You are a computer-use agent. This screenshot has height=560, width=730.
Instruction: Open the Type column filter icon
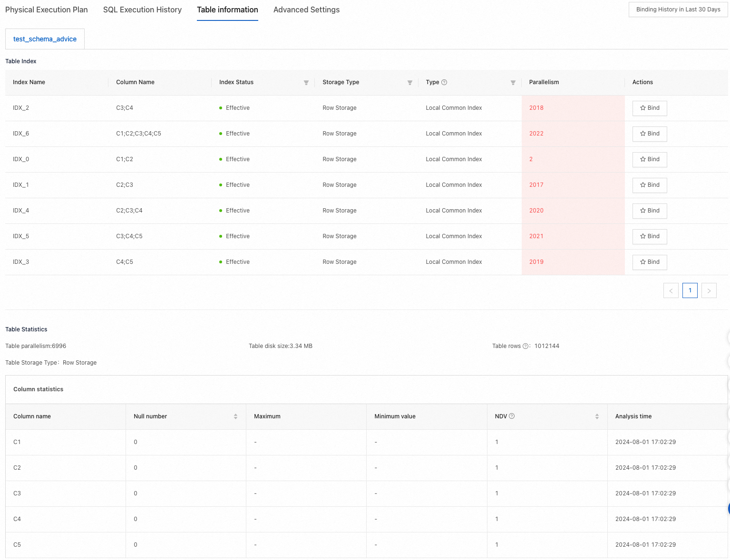coord(513,83)
